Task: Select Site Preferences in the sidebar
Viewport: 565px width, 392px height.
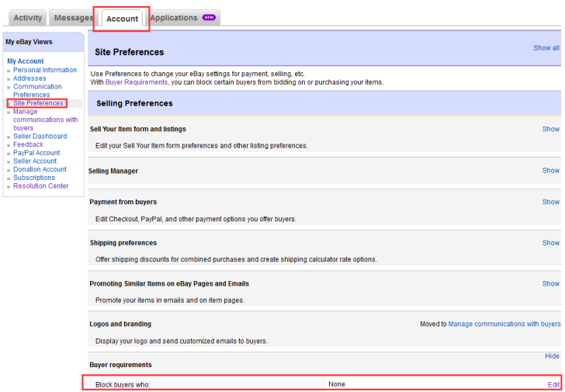Action: point(38,103)
